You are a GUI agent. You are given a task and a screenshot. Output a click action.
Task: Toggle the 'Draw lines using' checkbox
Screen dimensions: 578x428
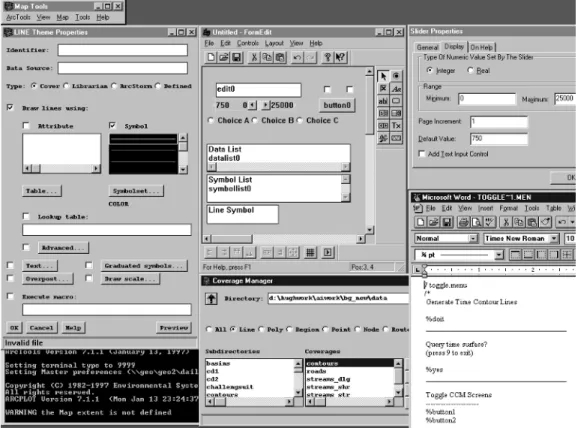[10, 108]
